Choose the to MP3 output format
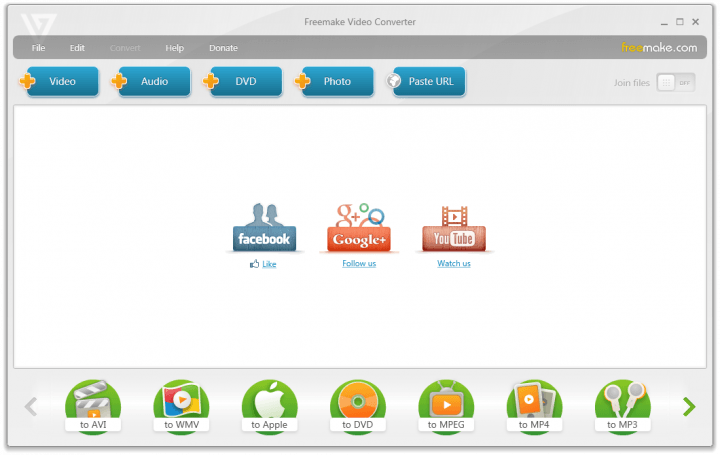The height and width of the screenshot is (455, 720). point(623,406)
